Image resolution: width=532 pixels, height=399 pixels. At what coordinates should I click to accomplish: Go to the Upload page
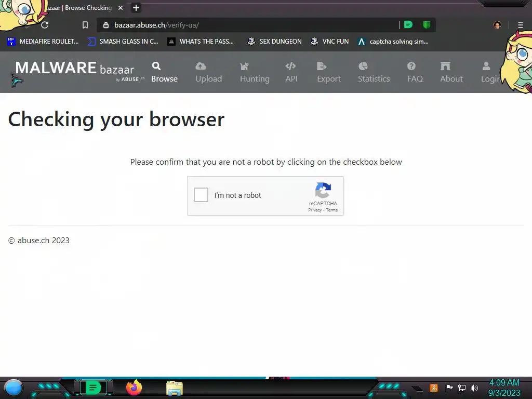click(209, 72)
